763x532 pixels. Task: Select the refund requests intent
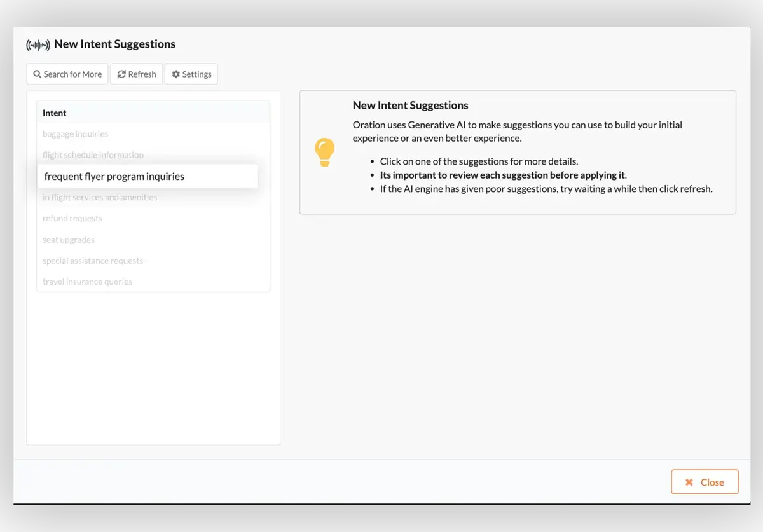coord(72,219)
